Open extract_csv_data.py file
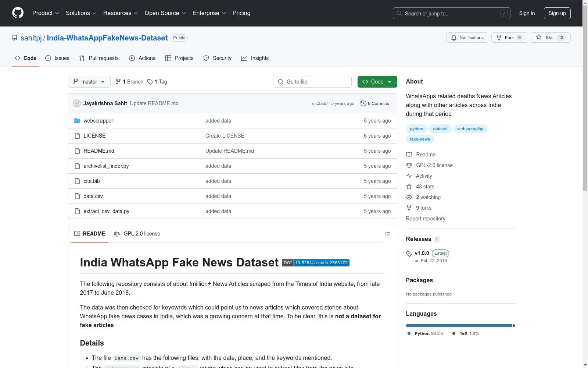The width and height of the screenshot is (588, 368). click(107, 211)
